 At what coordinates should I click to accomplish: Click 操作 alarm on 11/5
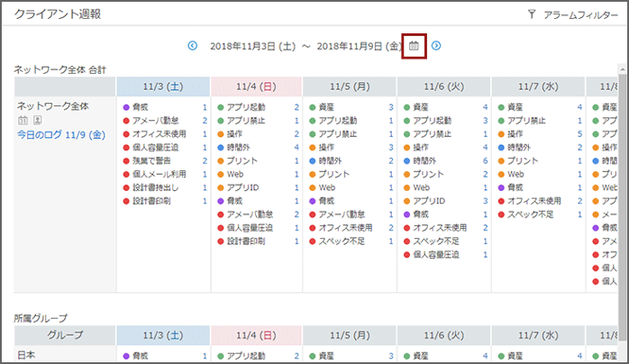(326, 148)
